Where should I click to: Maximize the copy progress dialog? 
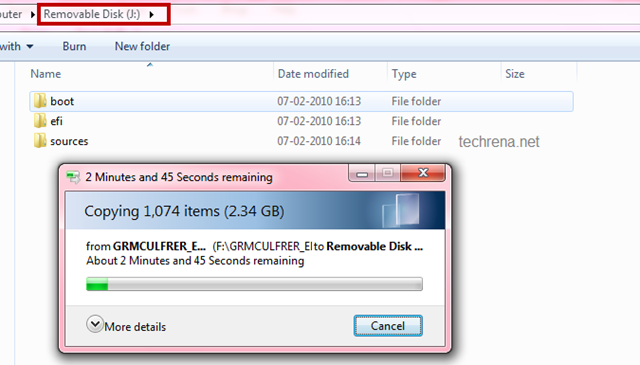click(x=388, y=174)
